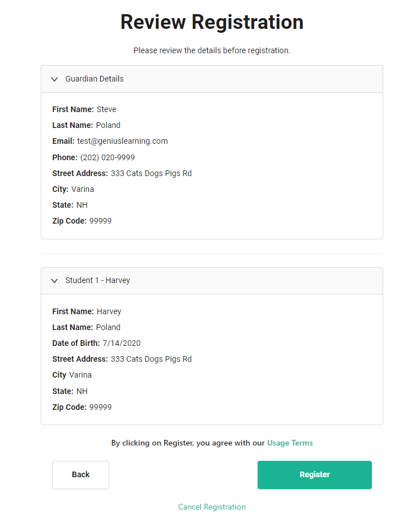Click the student's date of birth 7/14/2020

(x=122, y=344)
